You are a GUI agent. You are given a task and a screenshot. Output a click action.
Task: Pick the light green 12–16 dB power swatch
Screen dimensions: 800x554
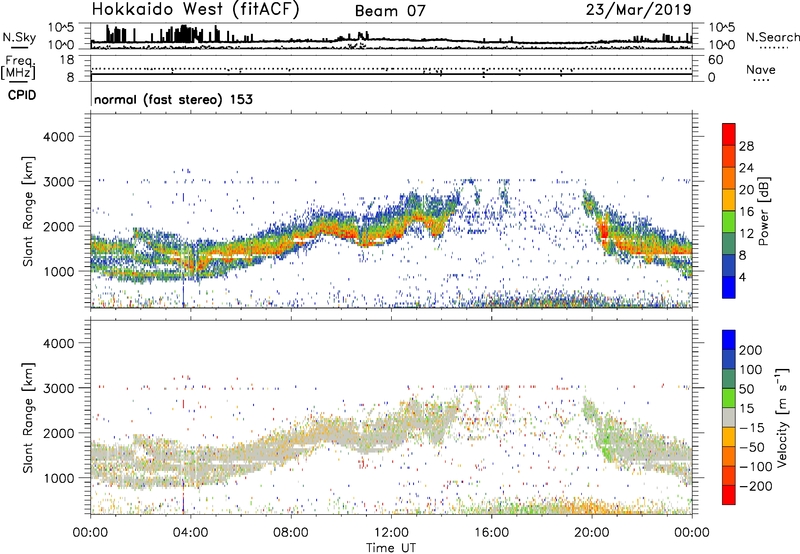click(729, 222)
